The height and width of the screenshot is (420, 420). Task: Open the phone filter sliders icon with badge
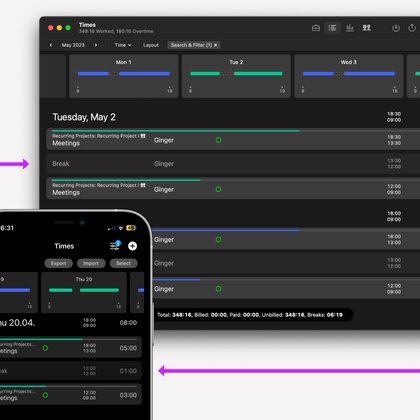click(x=115, y=246)
